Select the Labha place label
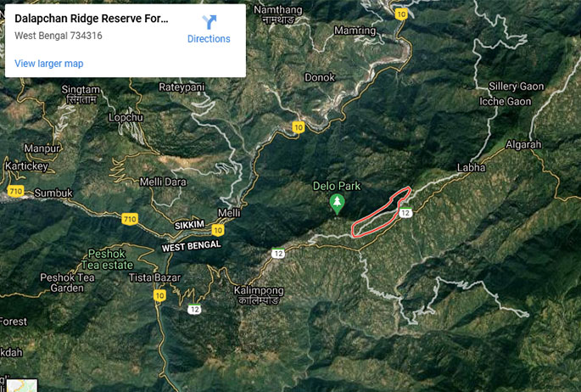Image resolution: width=581 pixels, height=392 pixels. tap(471, 168)
